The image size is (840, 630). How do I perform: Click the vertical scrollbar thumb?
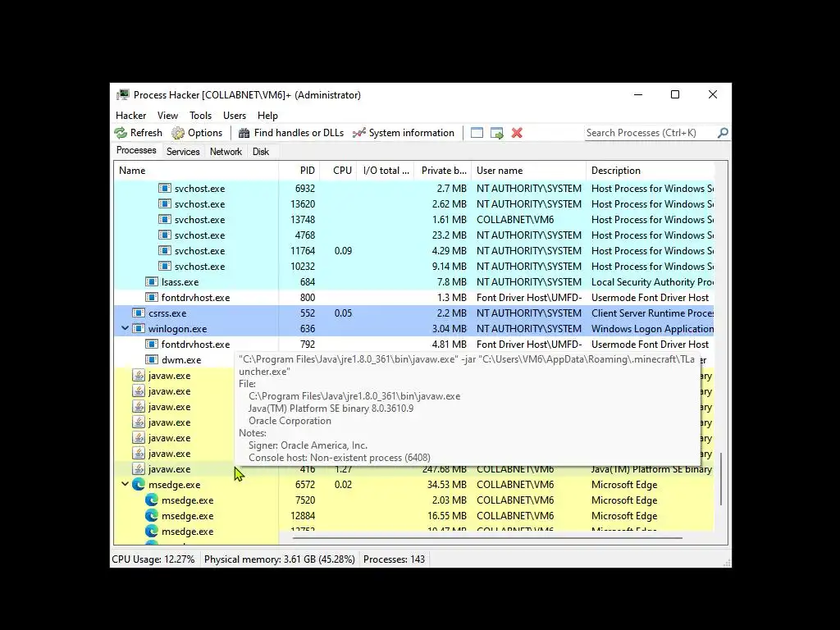721,478
